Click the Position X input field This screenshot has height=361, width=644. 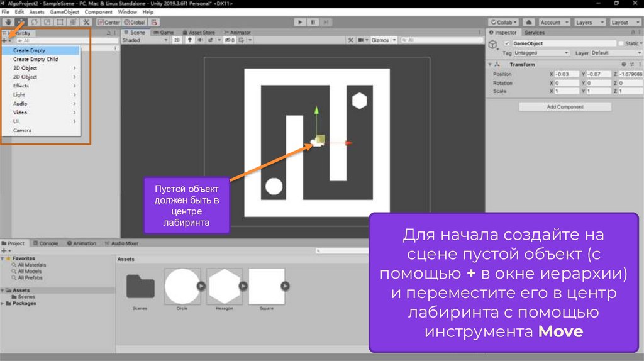tap(565, 74)
